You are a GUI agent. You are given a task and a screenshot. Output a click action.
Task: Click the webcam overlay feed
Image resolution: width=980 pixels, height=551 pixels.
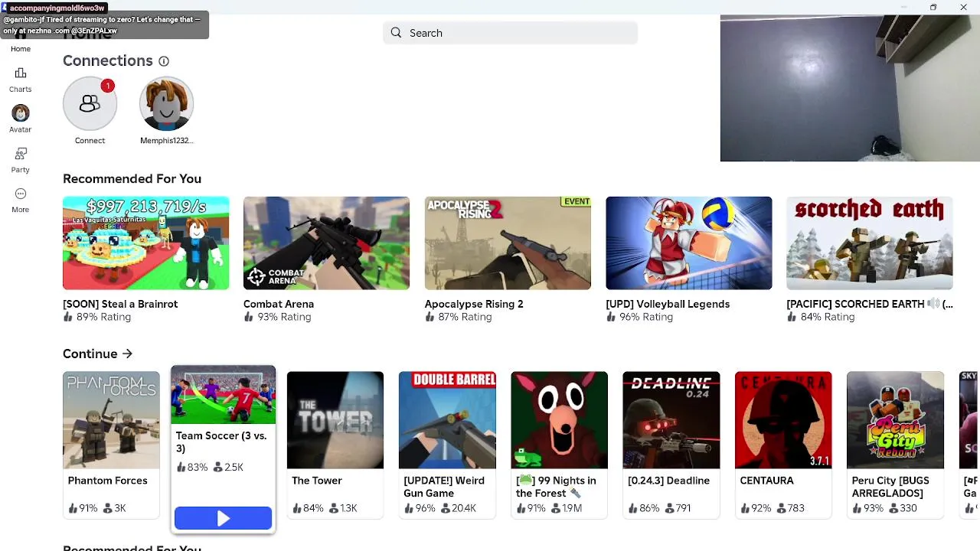pyautogui.click(x=850, y=88)
